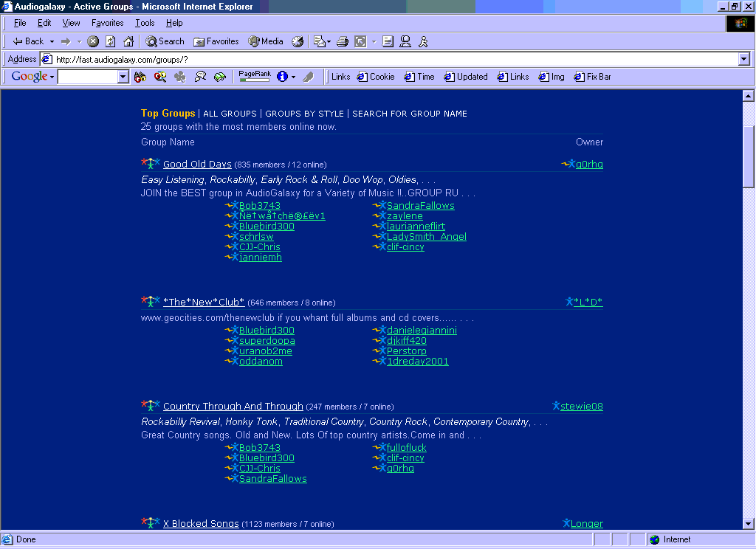Open user danielegiannini's profile
756x549 pixels.
tap(422, 330)
